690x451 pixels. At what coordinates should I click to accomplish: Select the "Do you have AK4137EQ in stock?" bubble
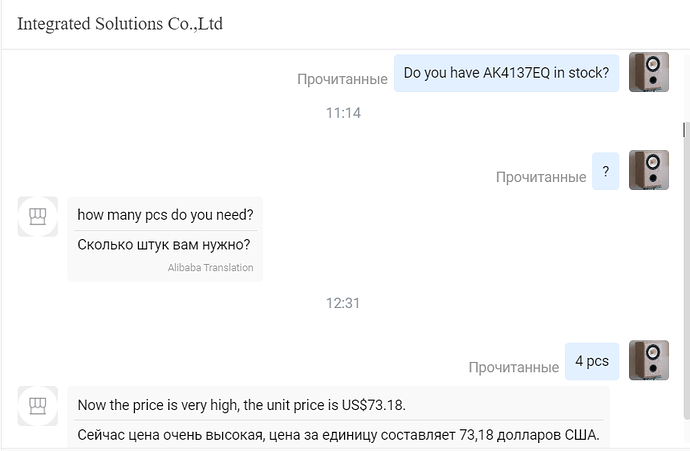tap(506, 72)
